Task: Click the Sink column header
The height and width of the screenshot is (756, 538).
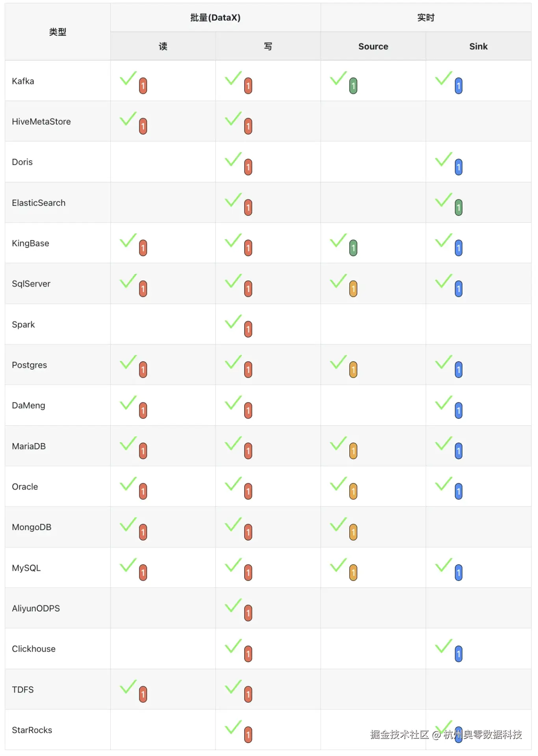Action: point(478,47)
